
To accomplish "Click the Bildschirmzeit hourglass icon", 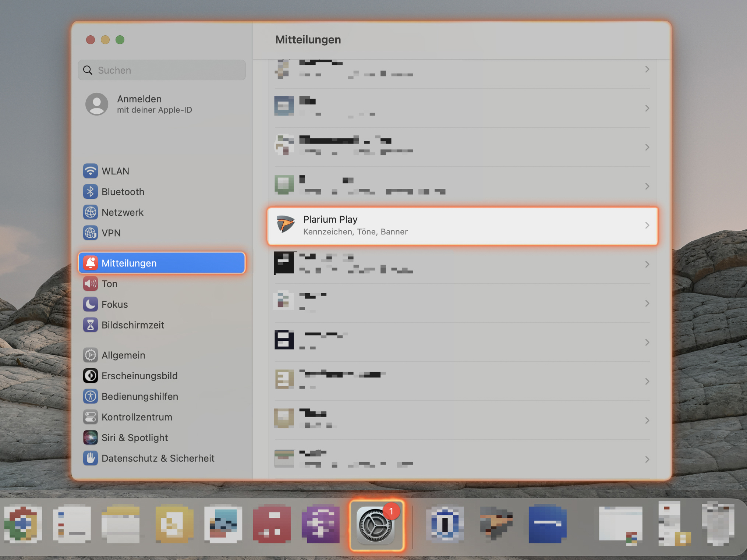I will click(x=90, y=325).
